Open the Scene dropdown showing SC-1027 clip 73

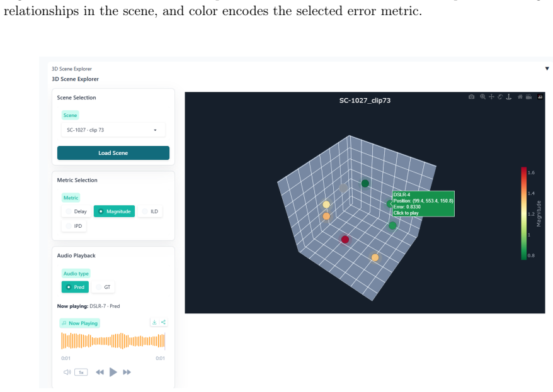click(x=113, y=130)
